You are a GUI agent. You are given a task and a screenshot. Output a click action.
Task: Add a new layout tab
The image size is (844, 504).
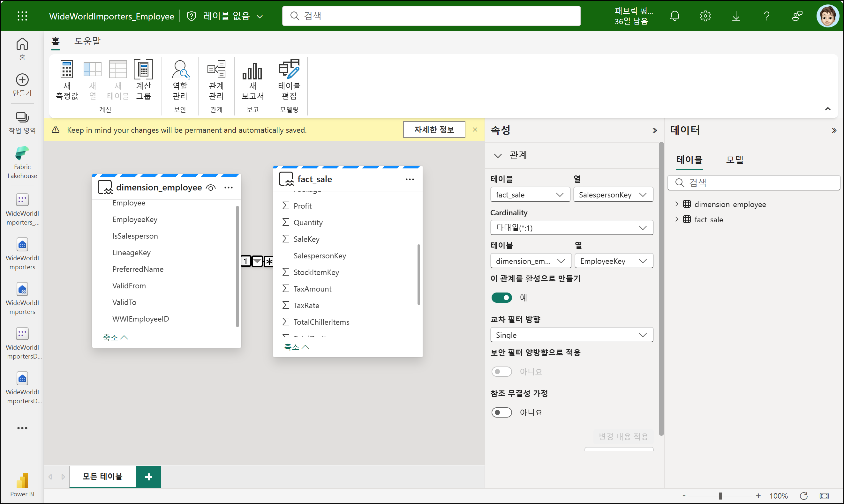click(148, 477)
